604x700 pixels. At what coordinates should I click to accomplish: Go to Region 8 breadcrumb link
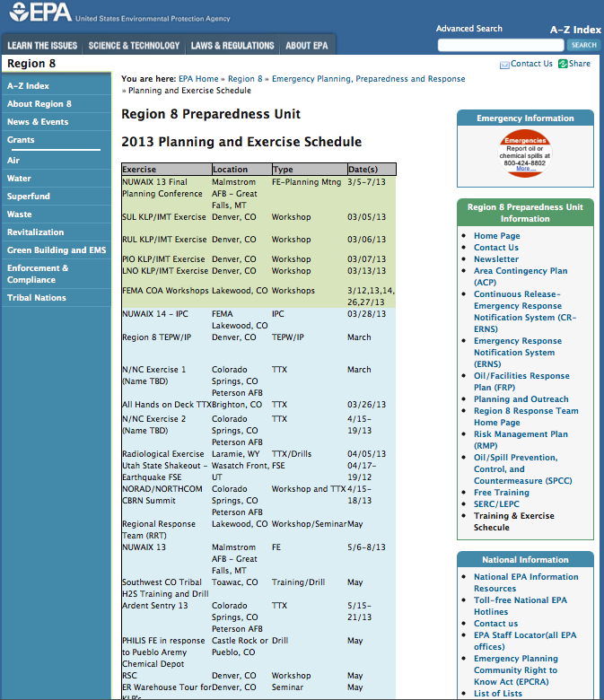(x=245, y=79)
